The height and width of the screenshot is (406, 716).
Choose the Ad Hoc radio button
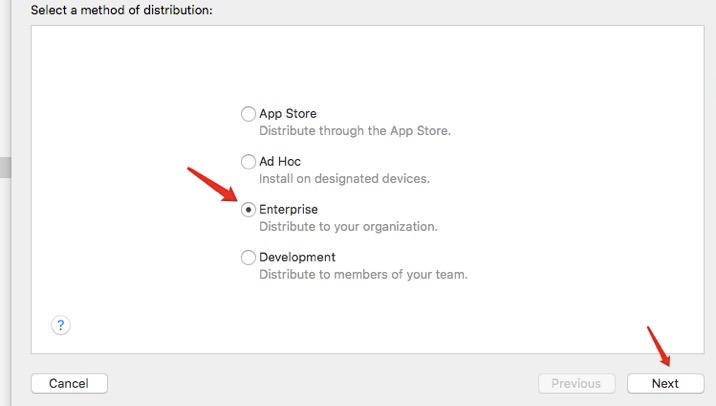pos(248,161)
